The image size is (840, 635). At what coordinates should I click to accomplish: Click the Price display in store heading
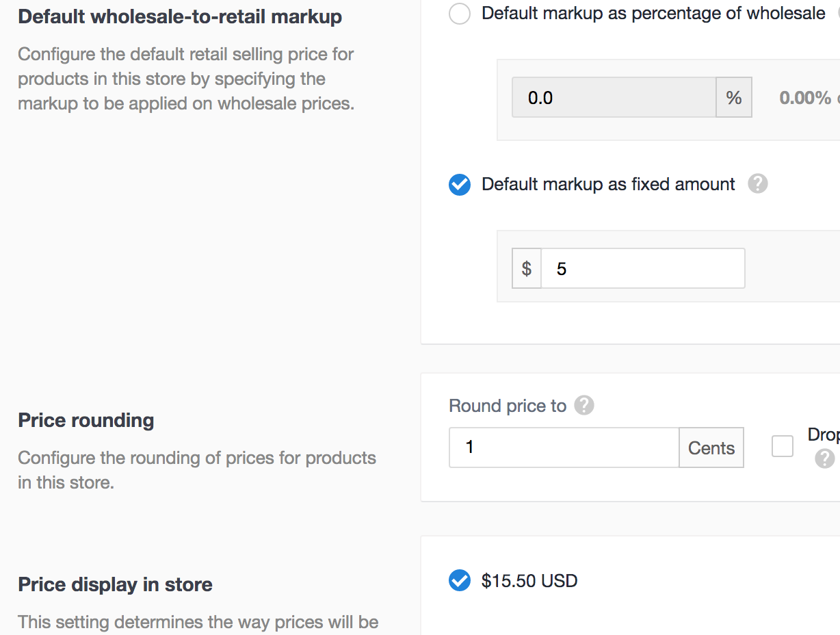pyautogui.click(x=115, y=584)
